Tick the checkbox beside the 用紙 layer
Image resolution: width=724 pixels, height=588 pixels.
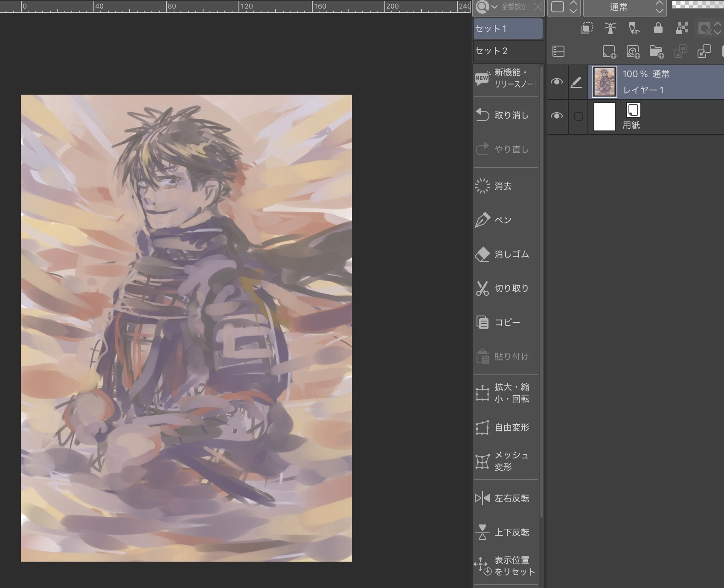(579, 116)
